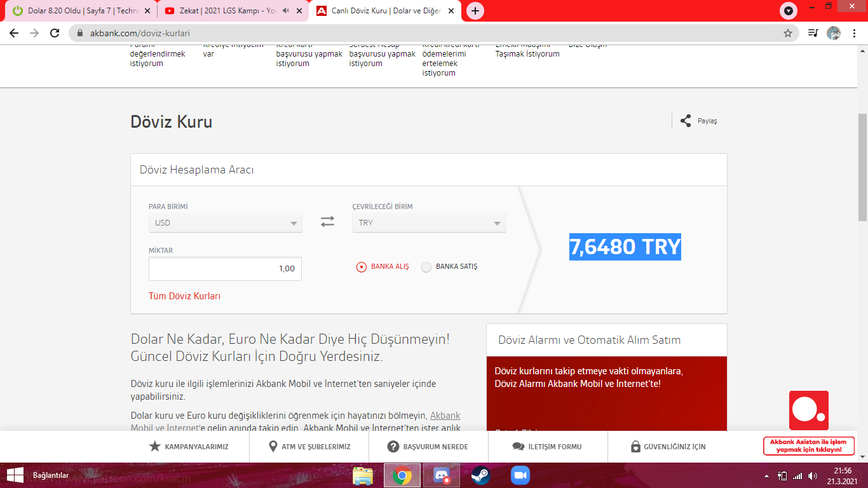Click the page vertical scrollbar thumb

click(x=862, y=168)
